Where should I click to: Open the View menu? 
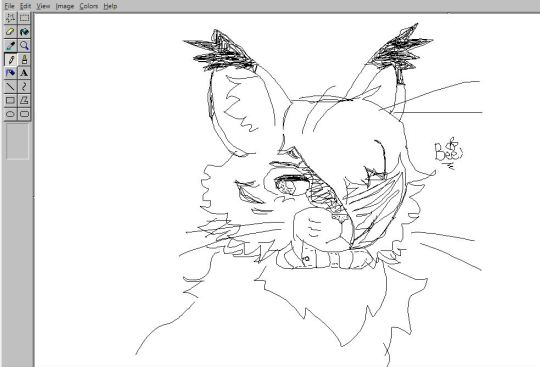click(x=43, y=6)
